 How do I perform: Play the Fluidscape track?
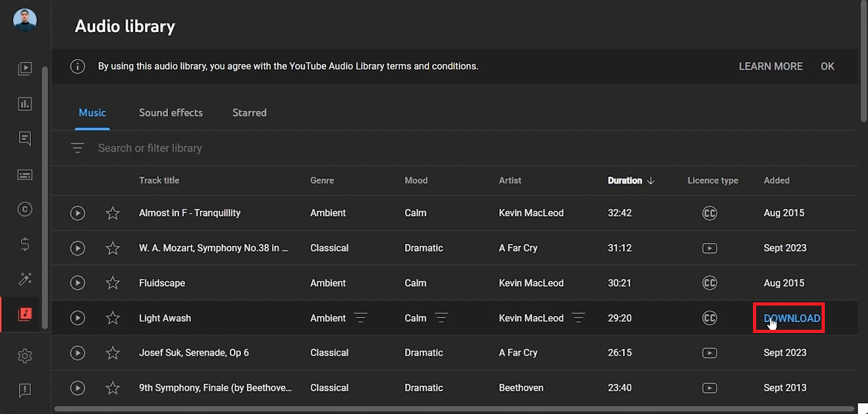coord(78,283)
